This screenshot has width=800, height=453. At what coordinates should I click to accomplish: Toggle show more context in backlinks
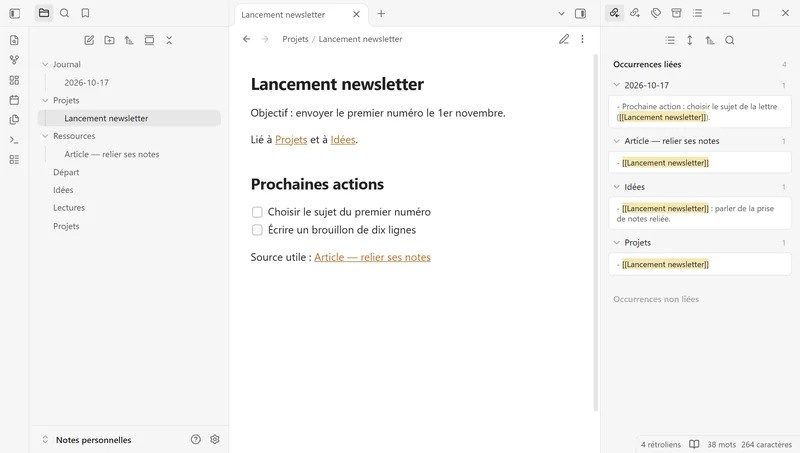pos(690,40)
